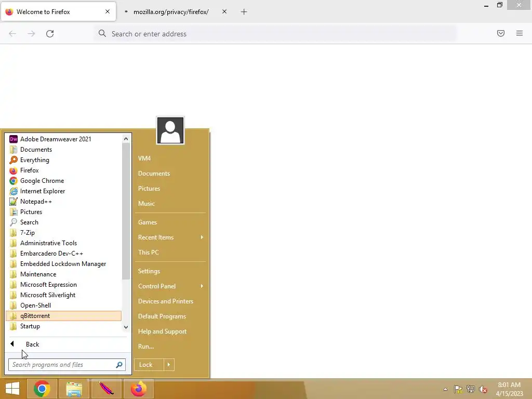Open File Explorer from taskbar
The height and width of the screenshot is (399, 532).
tap(74, 389)
